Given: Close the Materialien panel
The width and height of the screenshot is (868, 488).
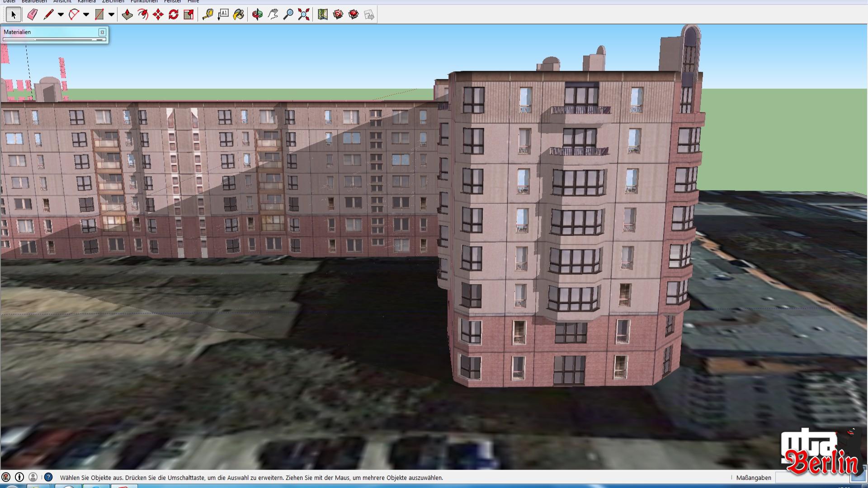Looking at the screenshot, I should pos(102,32).
